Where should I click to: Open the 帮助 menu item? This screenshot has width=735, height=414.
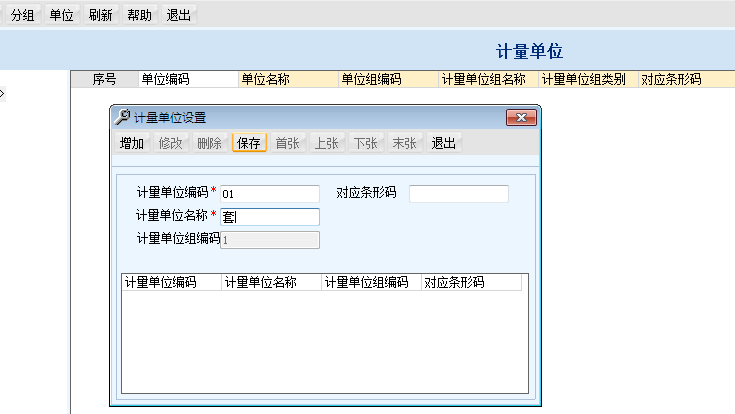pos(140,15)
